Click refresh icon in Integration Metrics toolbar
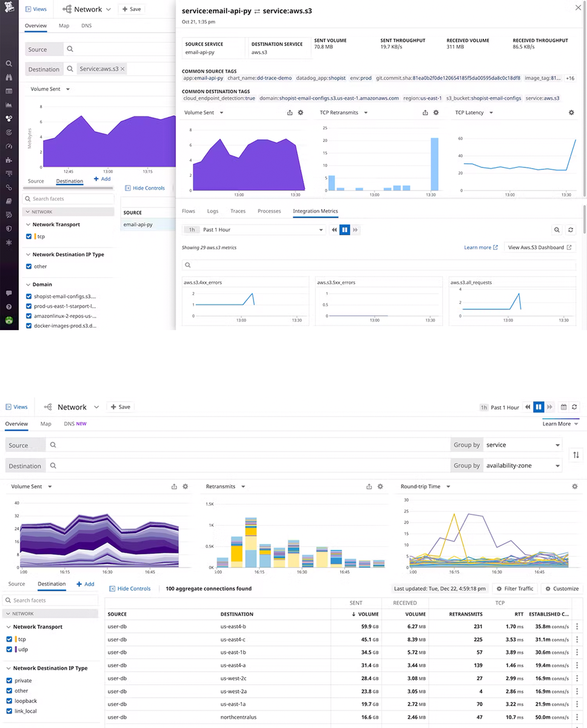The height and width of the screenshot is (728, 587). tap(571, 230)
